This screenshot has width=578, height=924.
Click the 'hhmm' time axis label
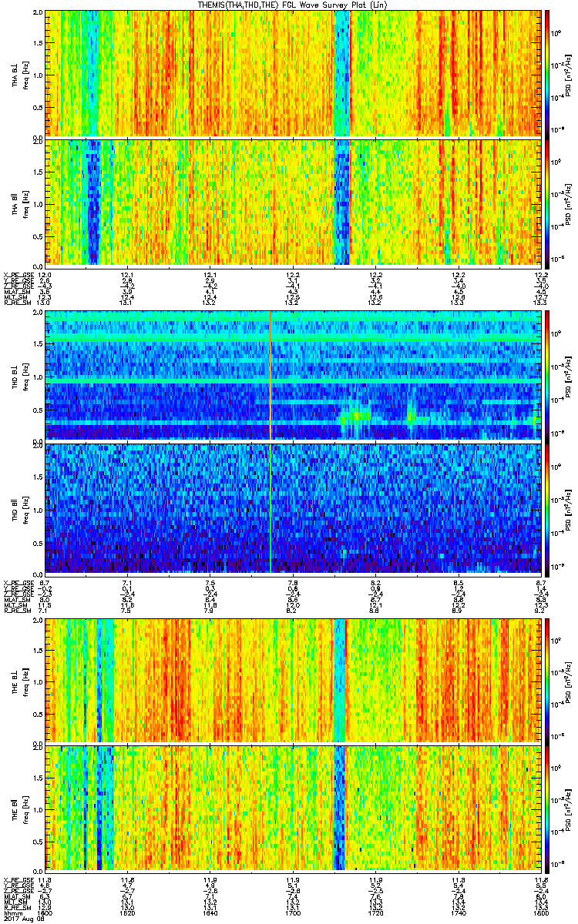12,912
